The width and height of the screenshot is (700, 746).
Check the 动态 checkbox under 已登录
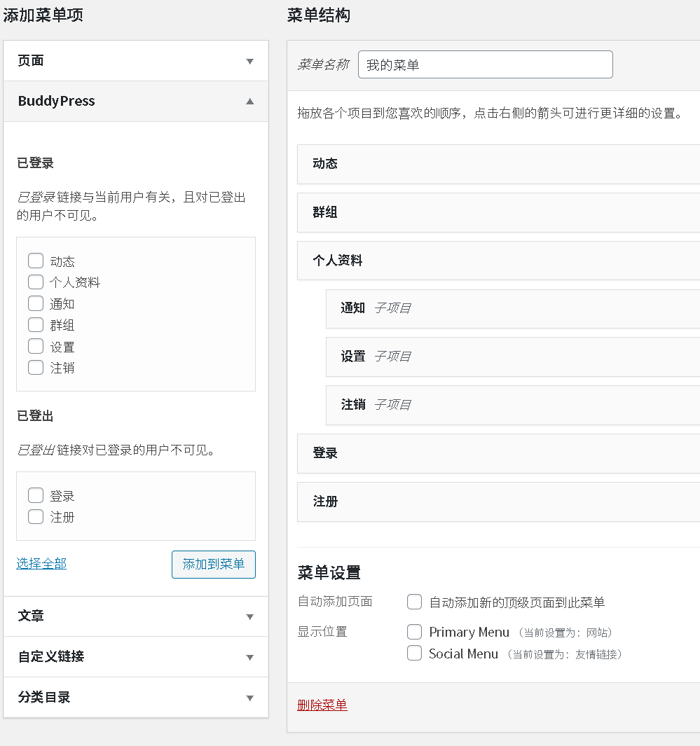[x=36, y=261]
